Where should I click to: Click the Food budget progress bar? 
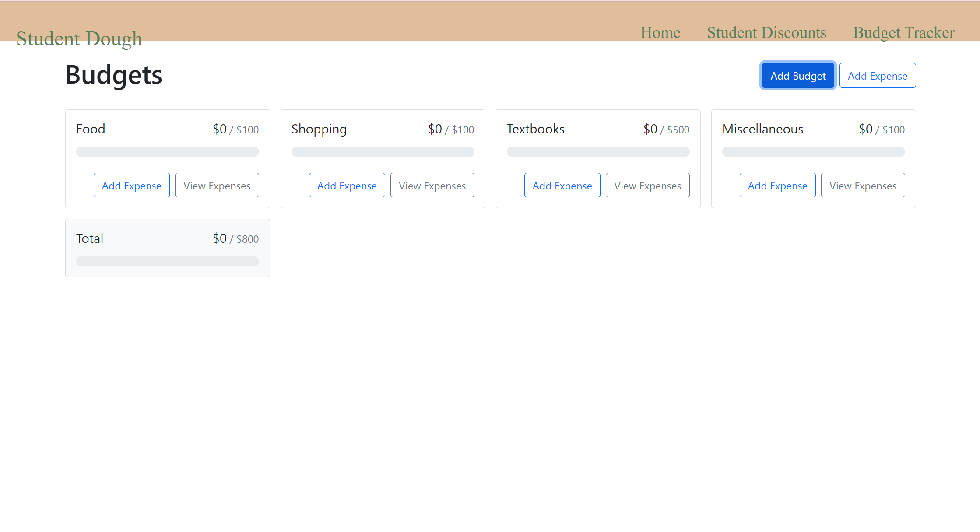click(167, 152)
